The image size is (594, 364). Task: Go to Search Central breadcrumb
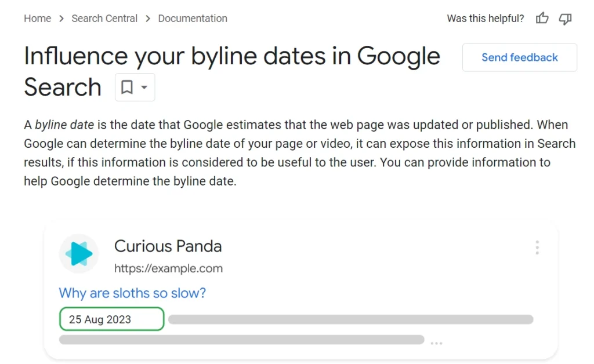(104, 18)
